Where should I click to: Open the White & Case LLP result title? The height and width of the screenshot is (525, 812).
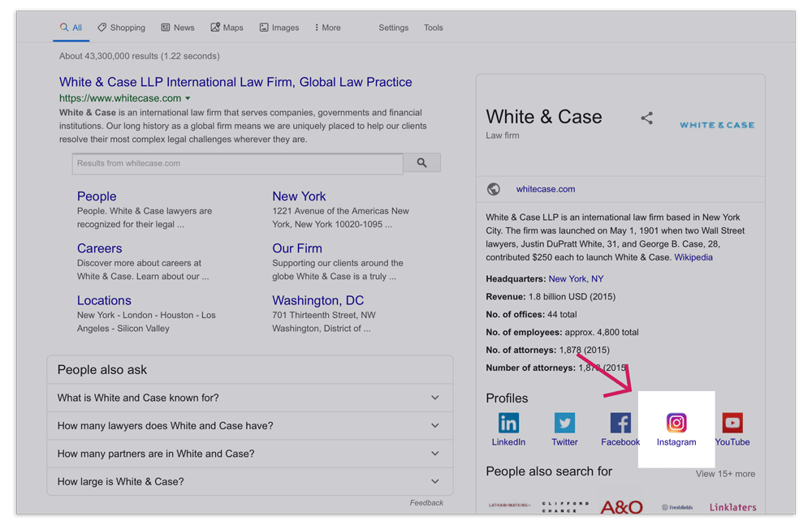(235, 82)
